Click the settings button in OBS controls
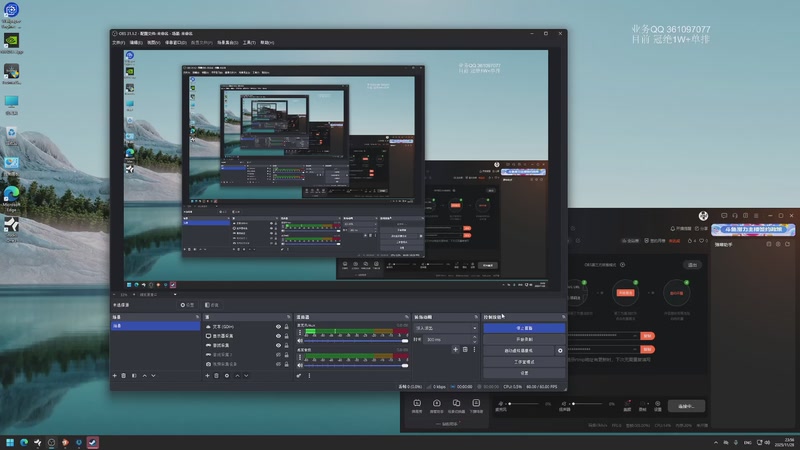Screen dimensions: 800x450 [524, 373]
